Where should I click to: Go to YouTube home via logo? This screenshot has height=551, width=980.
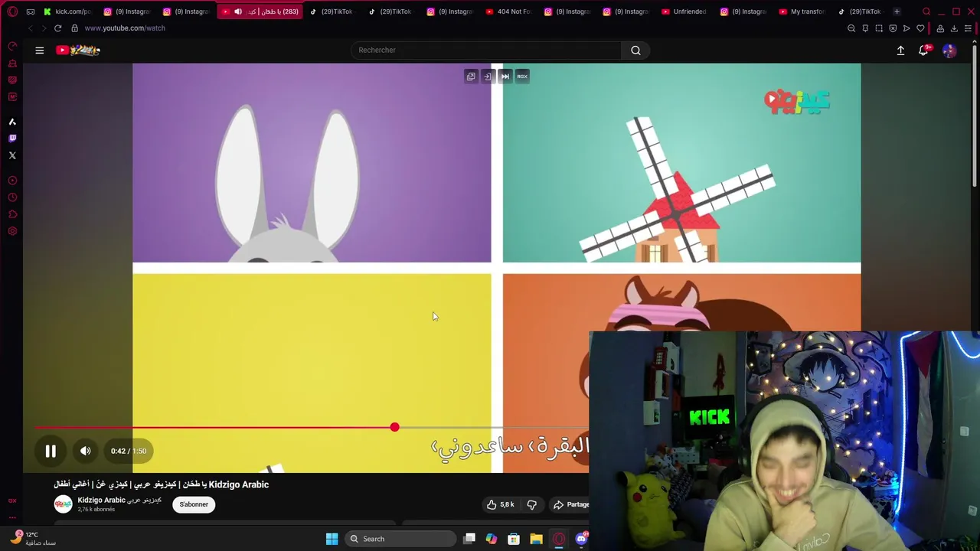coord(78,51)
